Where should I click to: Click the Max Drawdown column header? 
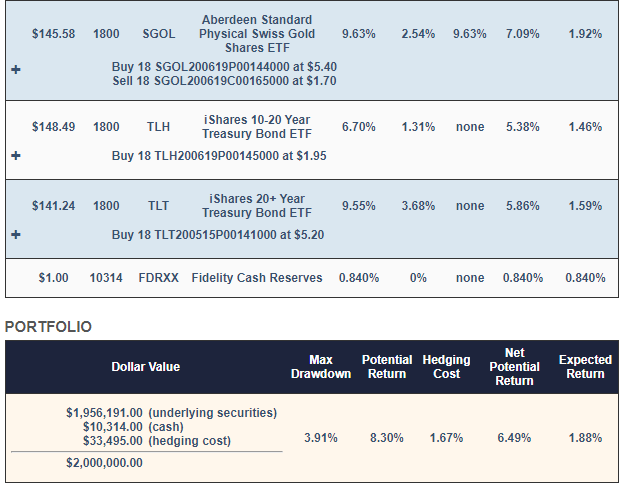[320, 367]
